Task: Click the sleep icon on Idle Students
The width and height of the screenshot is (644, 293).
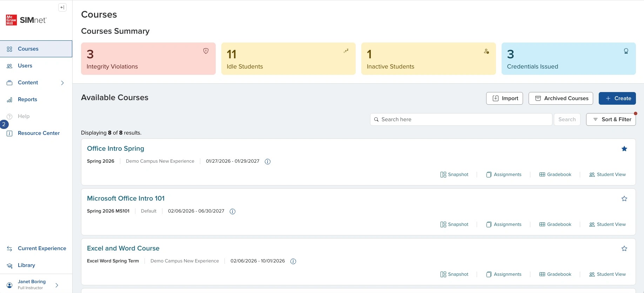Action: (x=346, y=51)
